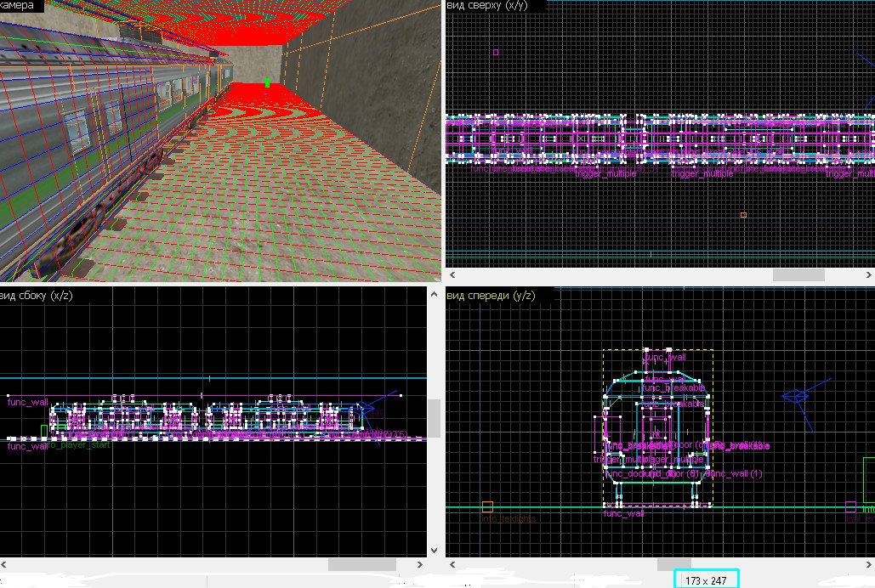Click the yellow star marker inside the train in front view

[656, 433]
